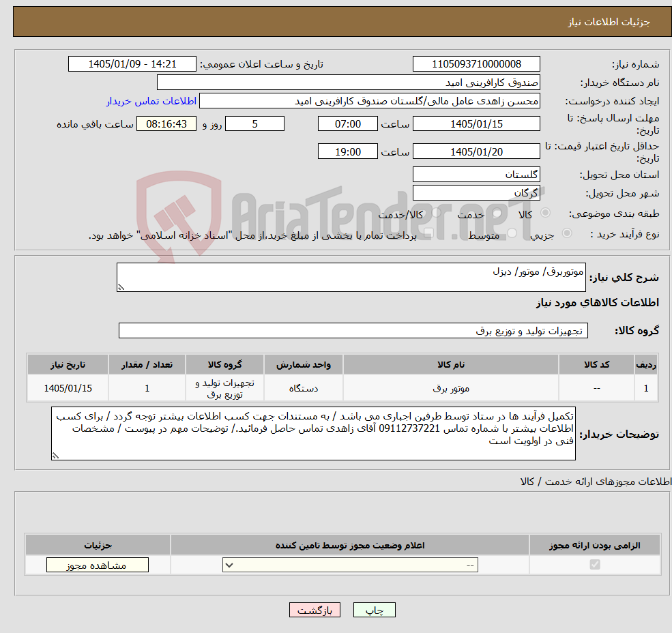Image resolution: width=672 pixels, height=633 pixels.
Task: Click the price validity date 1405/01/20 field
Action: (476, 151)
